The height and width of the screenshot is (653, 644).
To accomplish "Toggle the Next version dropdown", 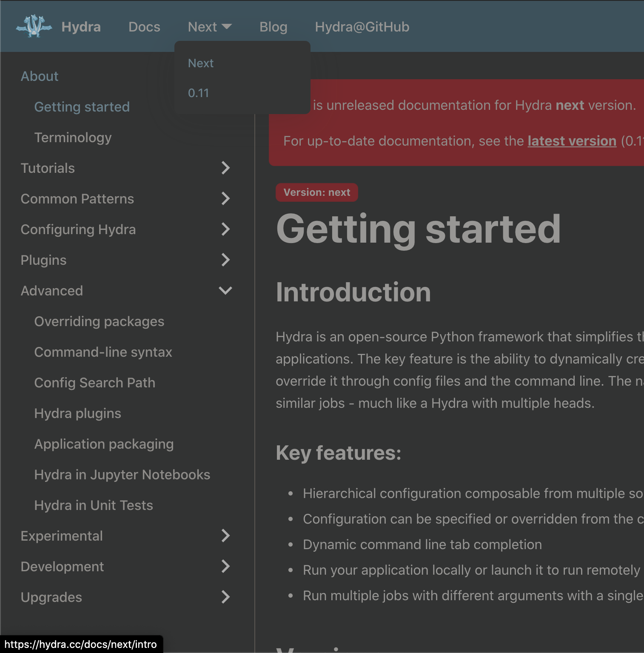I will pyautogui.click(x=210, y=27).
